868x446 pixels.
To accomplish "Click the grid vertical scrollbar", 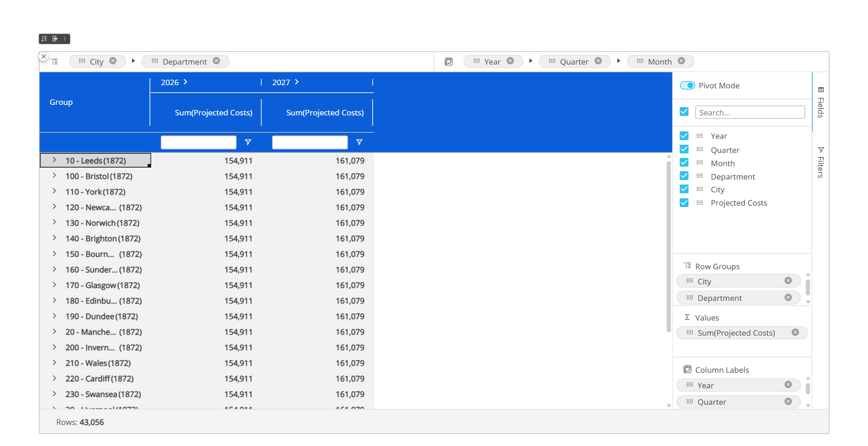I will [x=669, y=246].
